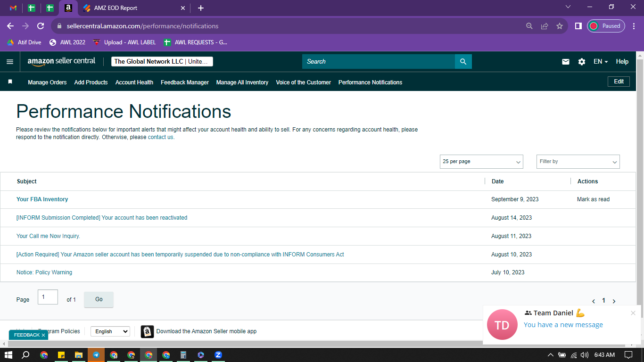Open the settings gear icon
The width and height of the screenshot is (644, 362).
582,62
